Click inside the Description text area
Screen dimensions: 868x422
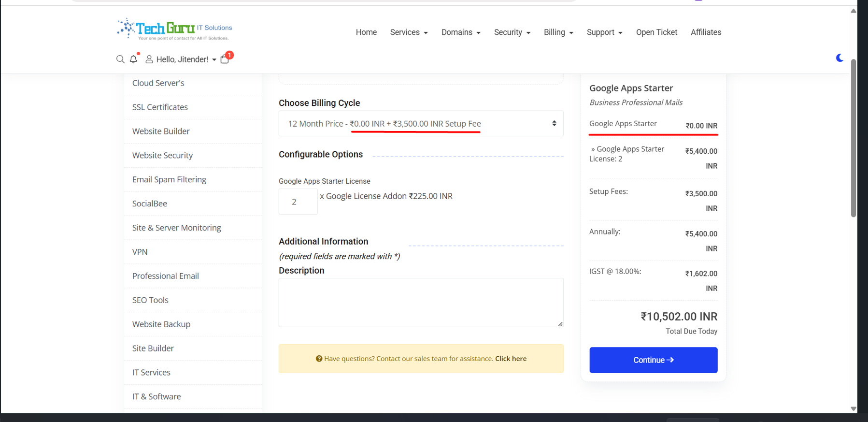pos(421,303)
